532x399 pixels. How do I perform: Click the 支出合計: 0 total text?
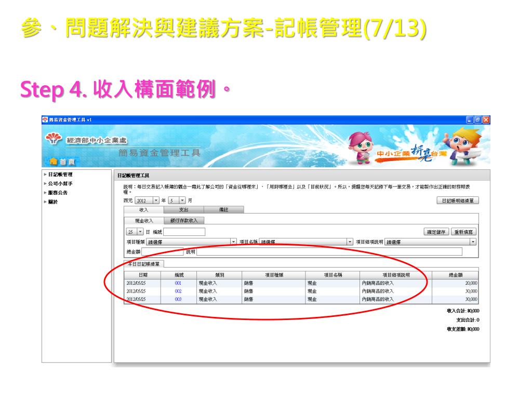[468, 320]
